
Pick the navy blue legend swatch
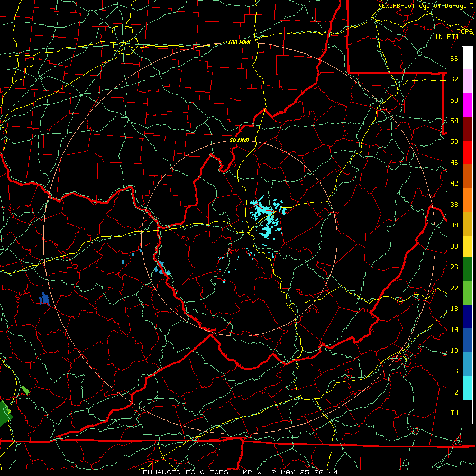pyautogui.click(x=467, y=317)
